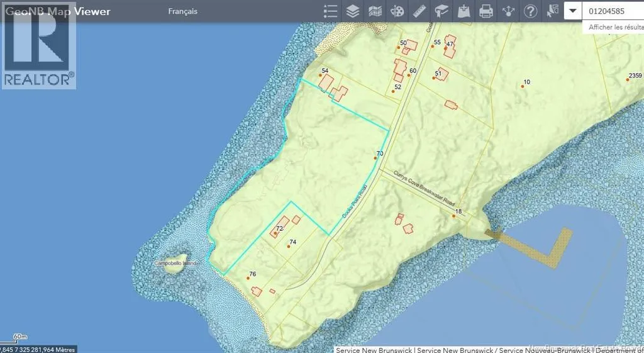Click the graduation cap icon
This screenshot has height=353, width=644.
point(441,11)
